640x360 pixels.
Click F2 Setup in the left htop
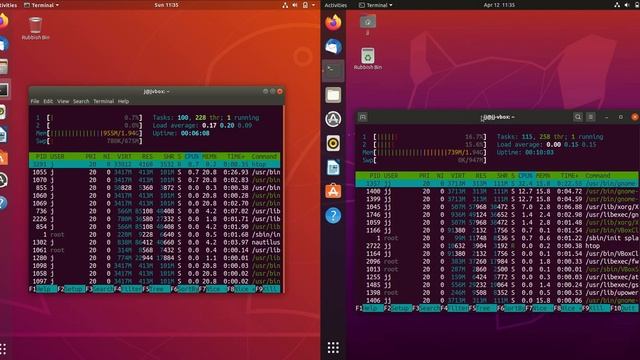pyautogui.click(x=71, y=289)
